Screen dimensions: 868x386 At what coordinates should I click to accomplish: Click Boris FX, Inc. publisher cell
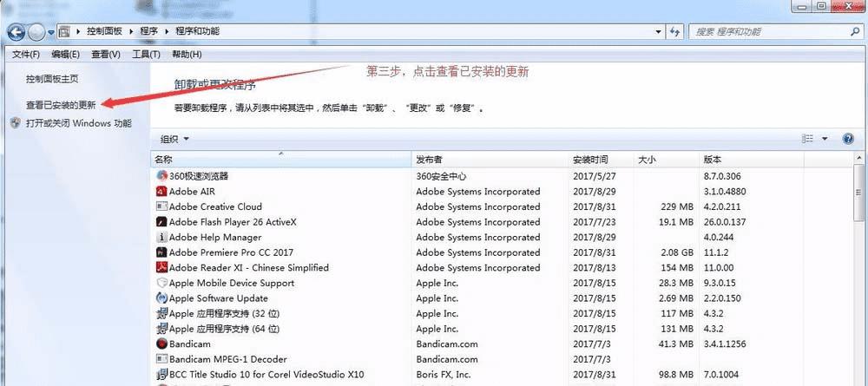444,375
